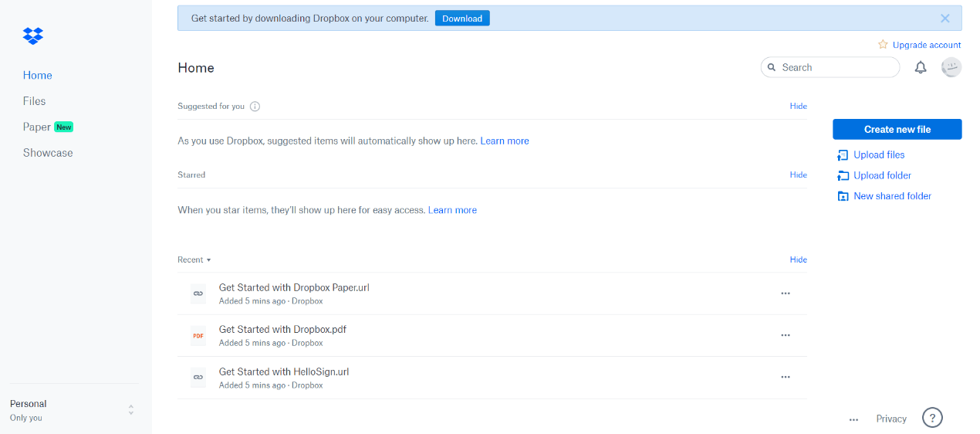980x434 pixels.
Task: Open the footer more options ellipsis
Action: tap(853, 419)
